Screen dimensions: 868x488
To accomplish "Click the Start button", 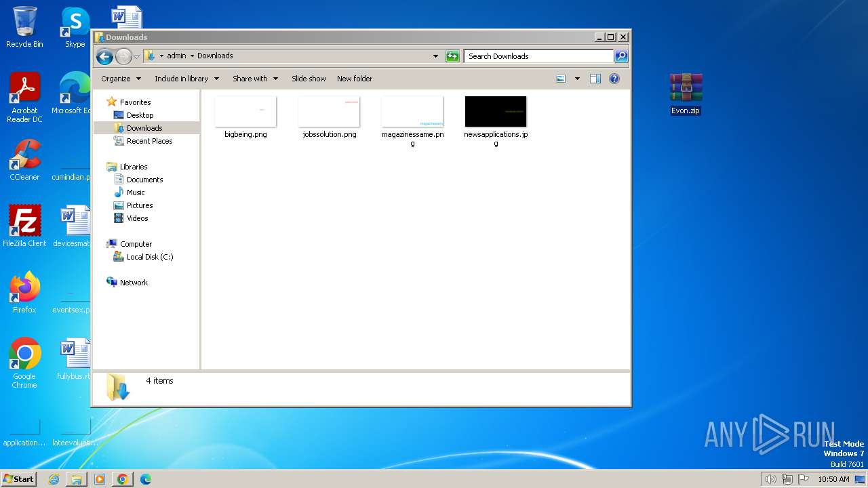I will coord(19,479).
